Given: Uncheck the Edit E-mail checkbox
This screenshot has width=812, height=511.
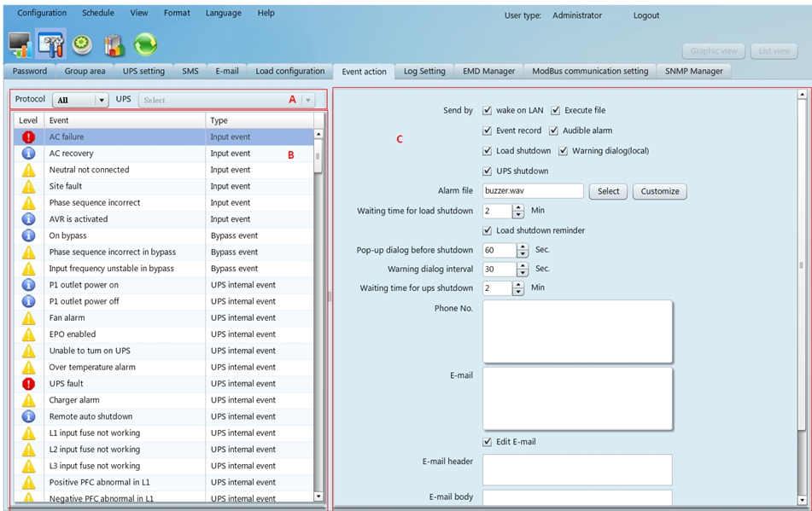Looking at the screenshot, I should coord(487,442).
